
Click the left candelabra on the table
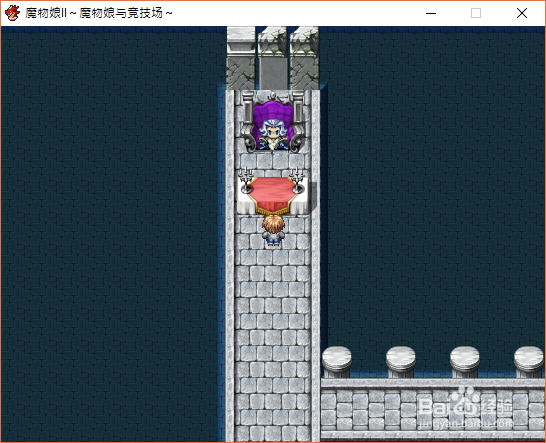click(x=246, y=180)
